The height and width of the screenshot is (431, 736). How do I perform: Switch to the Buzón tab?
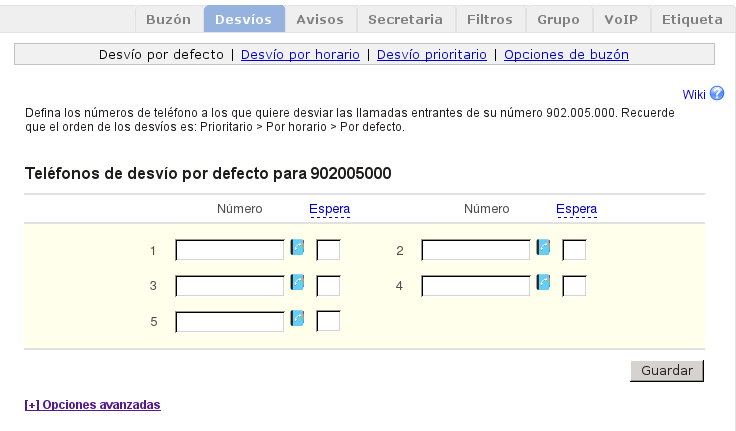pos(168,19)
